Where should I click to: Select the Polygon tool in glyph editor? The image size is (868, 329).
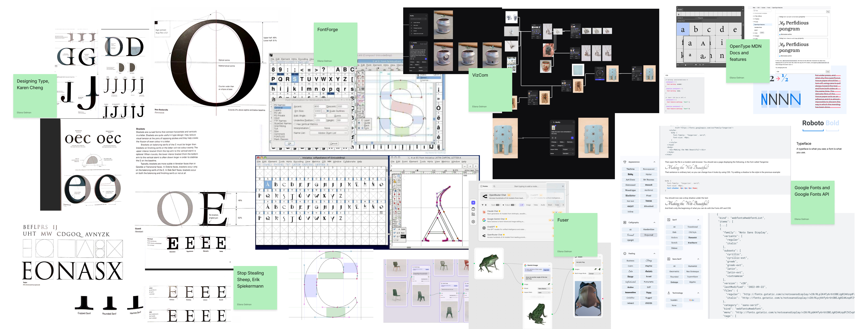pos(399,216)
